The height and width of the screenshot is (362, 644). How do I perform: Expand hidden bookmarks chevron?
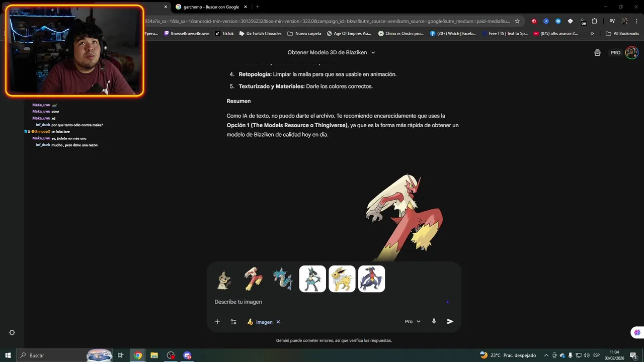click(592, 34)
